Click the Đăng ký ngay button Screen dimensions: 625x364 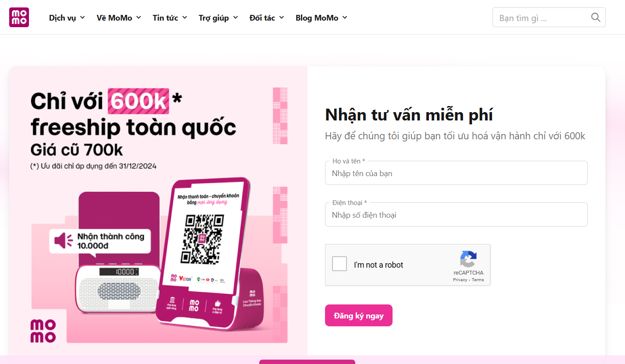(359, 315)
